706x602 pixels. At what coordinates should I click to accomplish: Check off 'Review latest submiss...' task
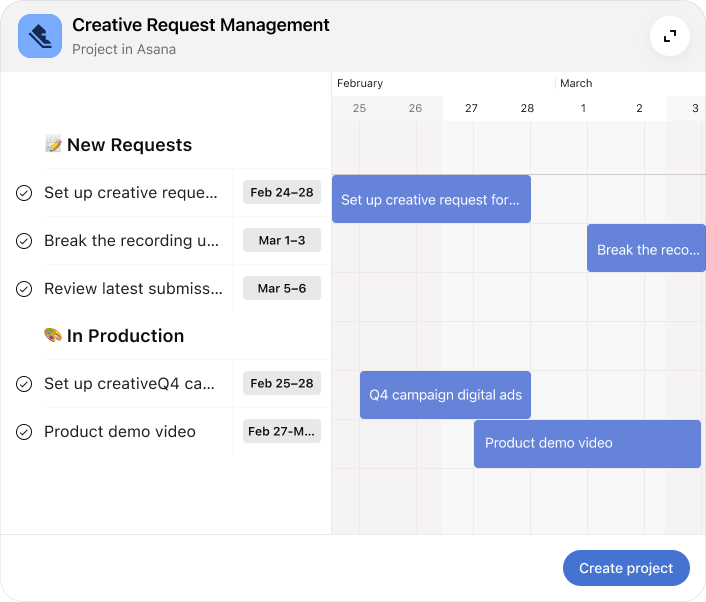[25, 289]
